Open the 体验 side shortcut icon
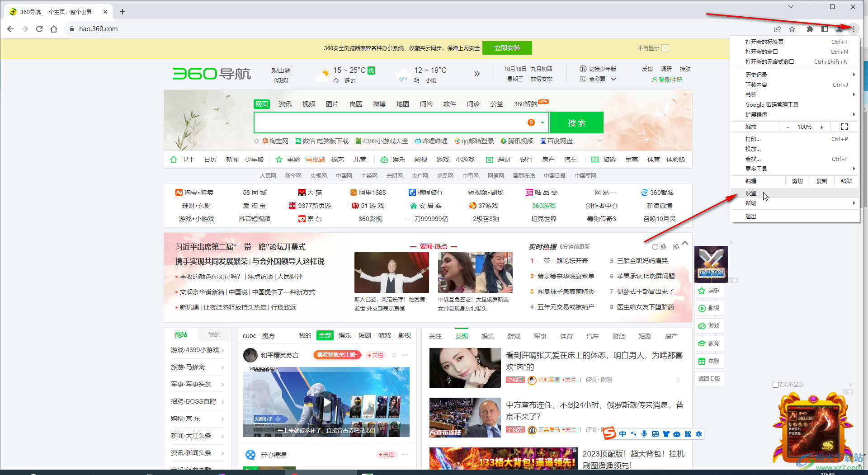868x475 pixels. (x=709, y=361)
